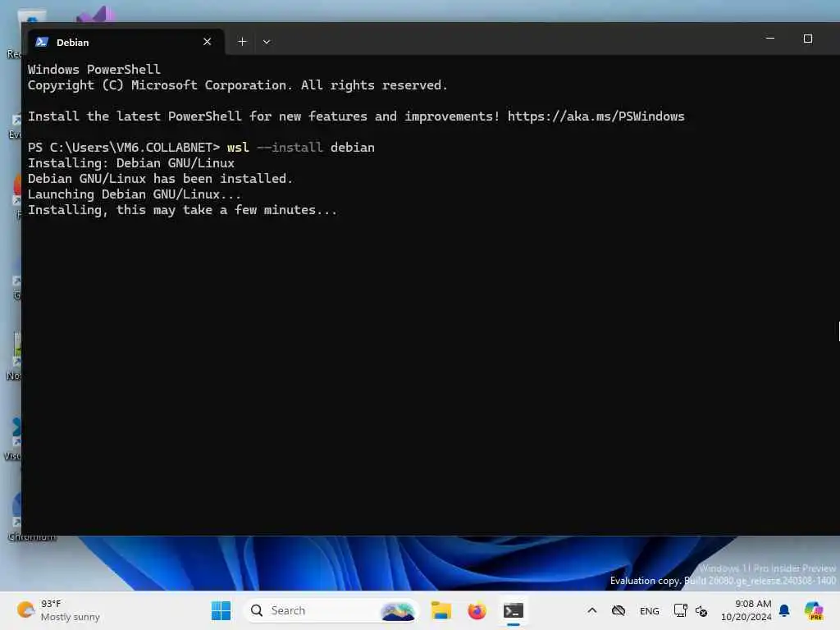Show hidden system tray icons
Viewport: 840px width, 630px height.
(592, 610)
